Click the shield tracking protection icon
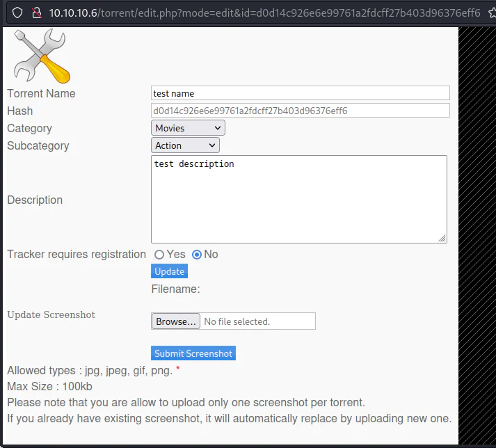The image size is (496, 448). pos(17,13)
